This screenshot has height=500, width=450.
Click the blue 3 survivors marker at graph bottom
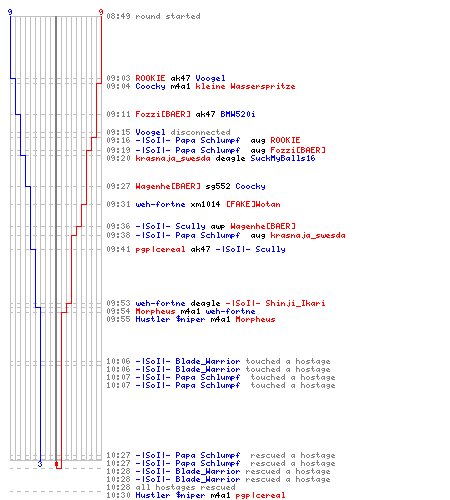click(x=40, y=464)
